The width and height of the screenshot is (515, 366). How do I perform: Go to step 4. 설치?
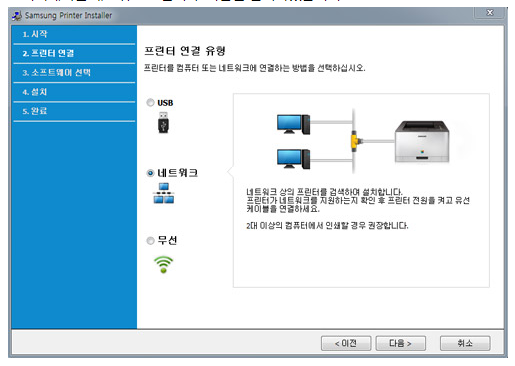tap(74, 92)
